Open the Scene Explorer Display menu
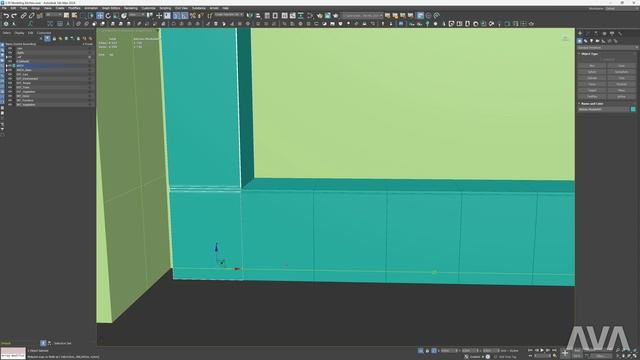The image size is (640, 360). 19,33
